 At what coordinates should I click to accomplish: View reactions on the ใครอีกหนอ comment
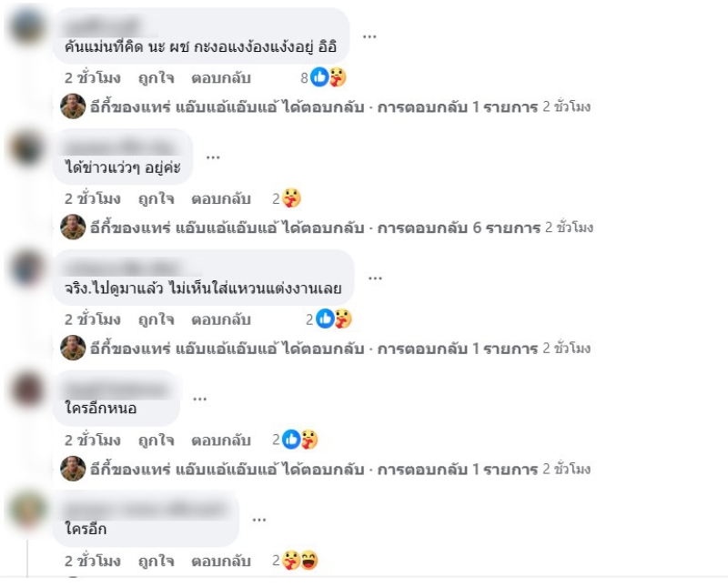coord(295,440)
